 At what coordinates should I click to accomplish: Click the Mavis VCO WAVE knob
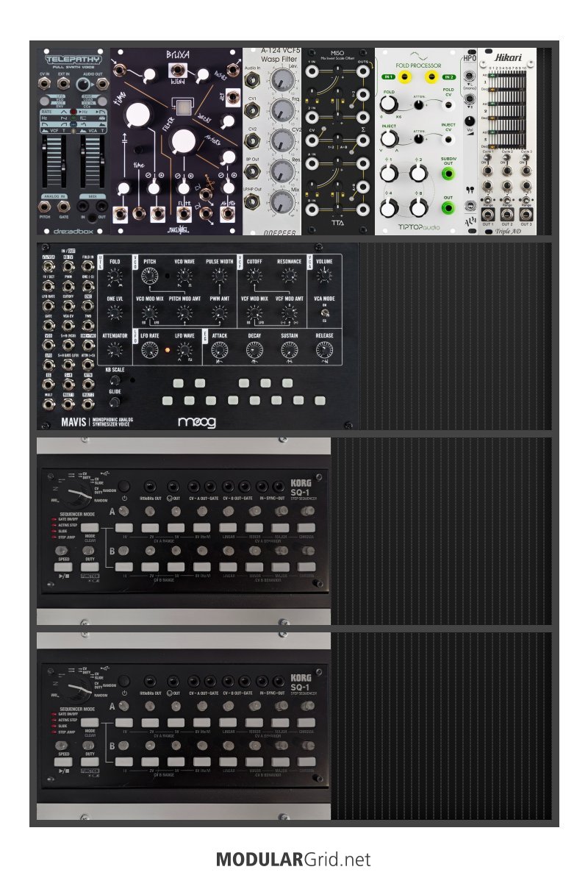[184, 276]
